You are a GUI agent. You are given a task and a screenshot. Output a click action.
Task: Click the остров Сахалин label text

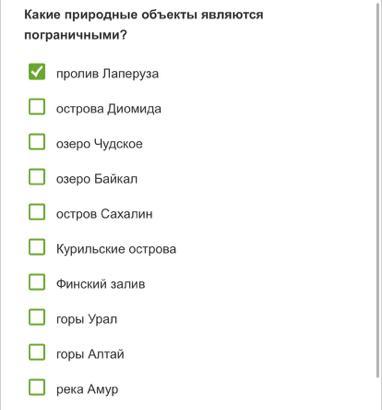(104, 214)
